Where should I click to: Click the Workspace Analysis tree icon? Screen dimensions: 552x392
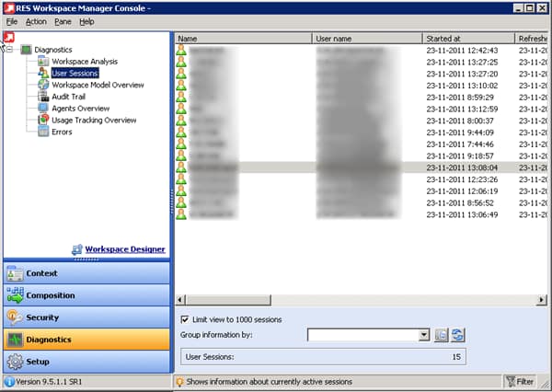point(43,62)
